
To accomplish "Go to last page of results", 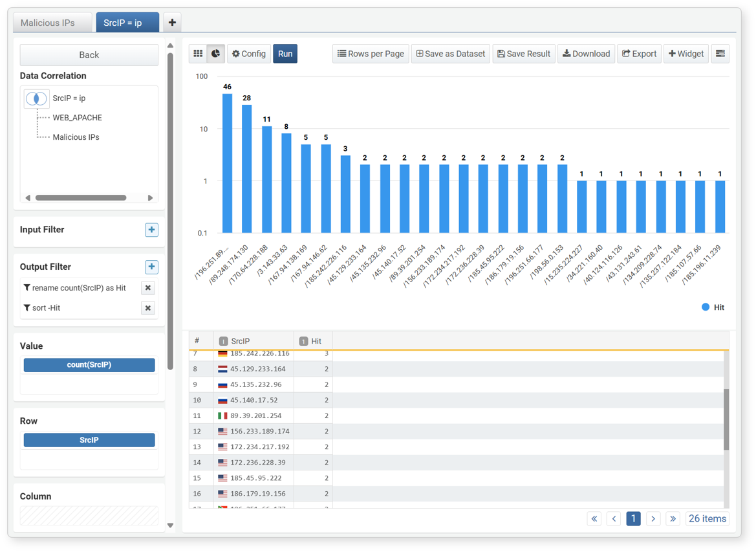I will (673, 519).
